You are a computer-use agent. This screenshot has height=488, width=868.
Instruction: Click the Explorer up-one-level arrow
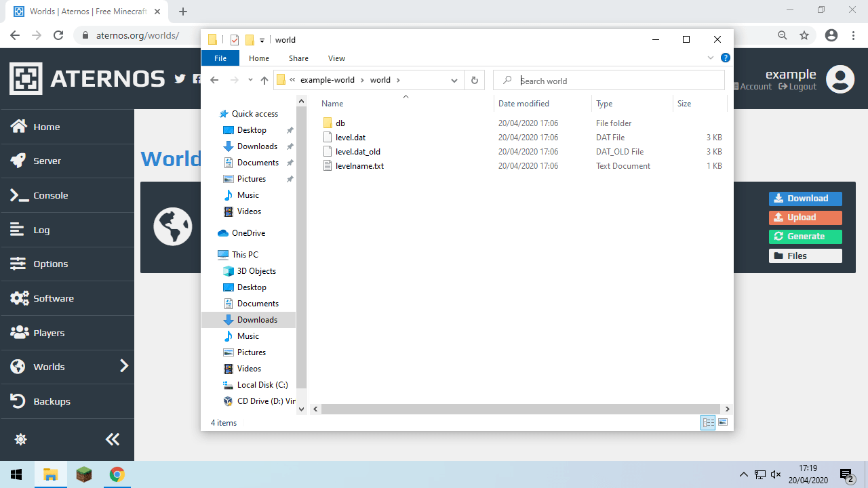264,80
